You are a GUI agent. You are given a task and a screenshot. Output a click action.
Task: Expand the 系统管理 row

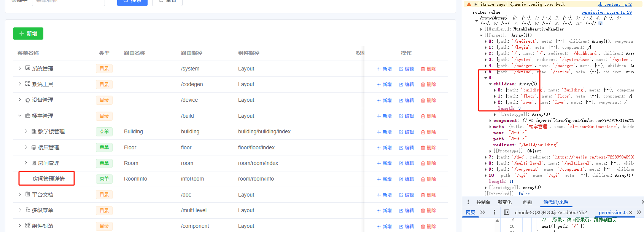tap(20, 68)
